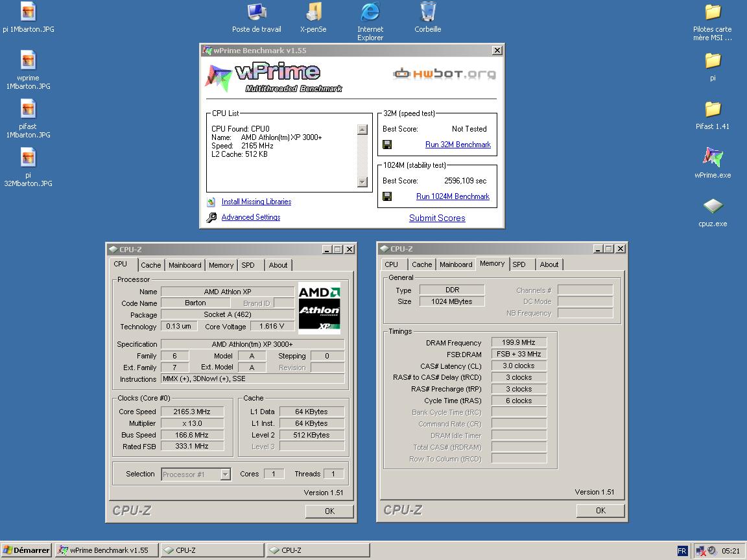Open Mainboard tab in right CPU-Z window
The image size is (747, 560).
click(x=456, y=264)
